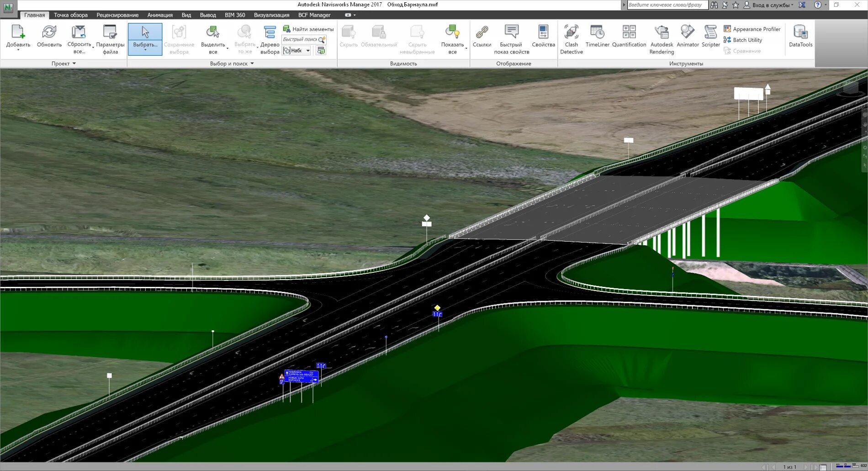
Task: Activate the Выбрать selection cursor tool
Action: (145, 32)
